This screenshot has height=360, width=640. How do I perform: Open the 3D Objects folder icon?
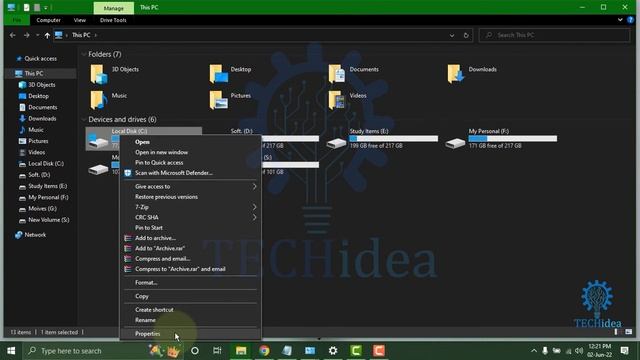click(x=99, y=74)
